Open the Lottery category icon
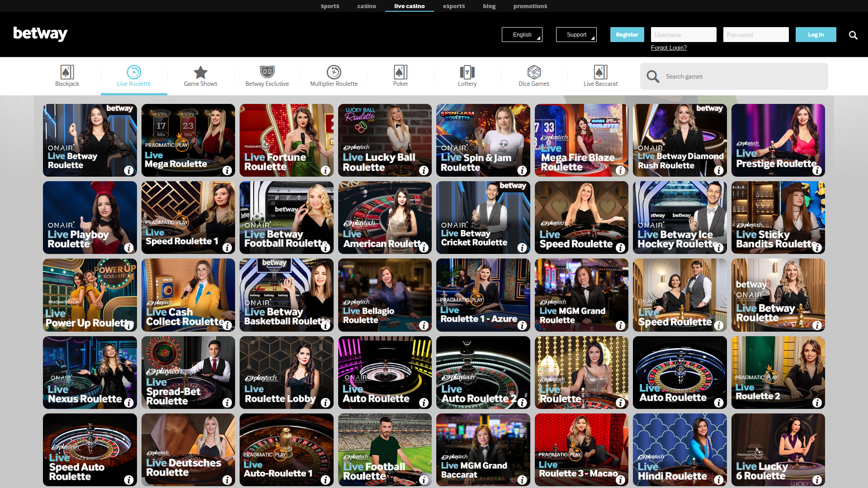Screen dimensions: 868x488 pos(467,72)
